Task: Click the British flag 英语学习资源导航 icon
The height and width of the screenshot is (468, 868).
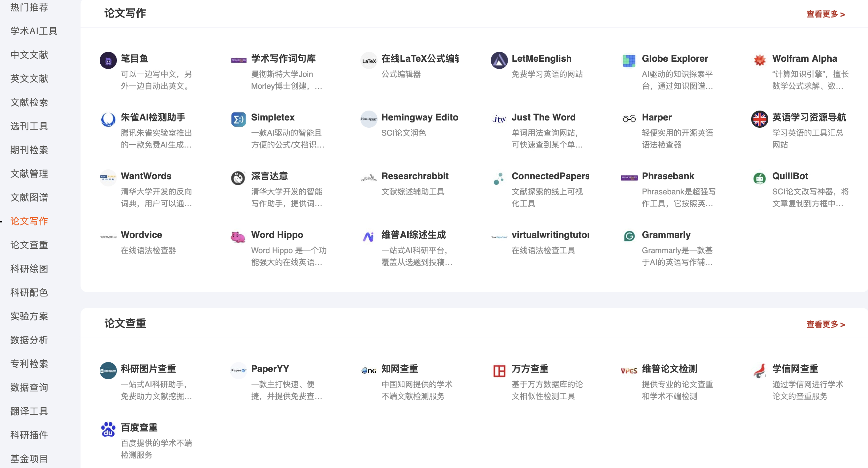Action: pos(759,119)
